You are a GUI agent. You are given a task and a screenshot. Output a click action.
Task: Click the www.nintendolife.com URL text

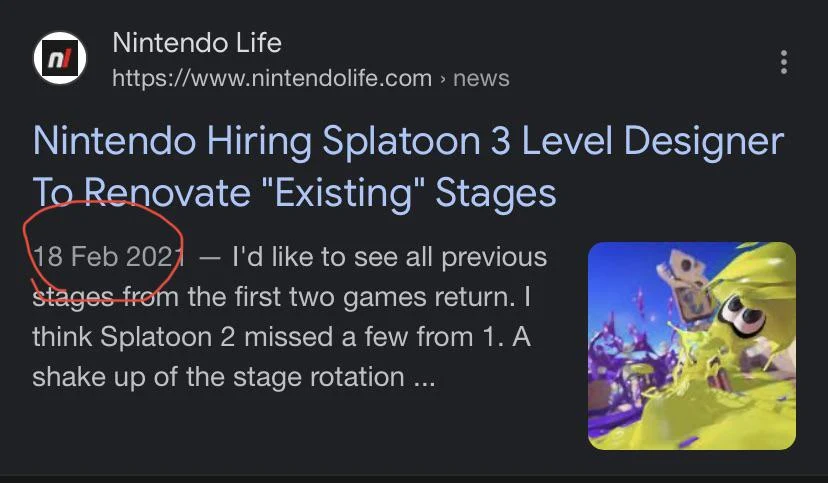[x=272, y=78]
